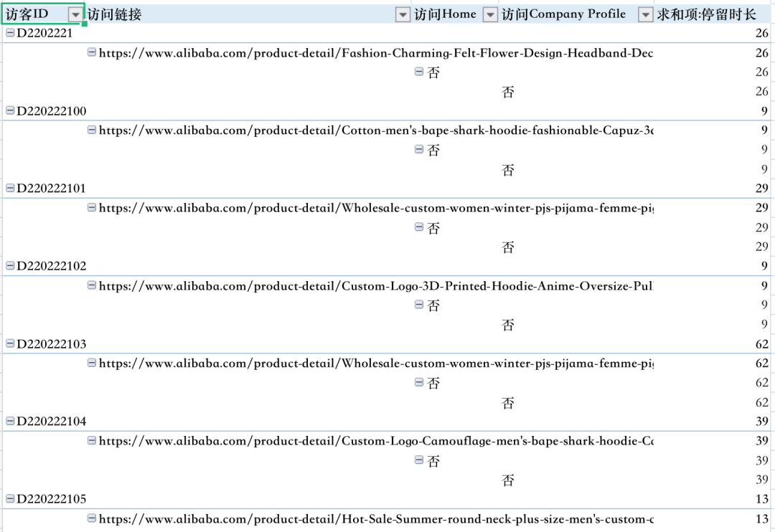Collapse the D2202221 visitor group

point(10,32)
